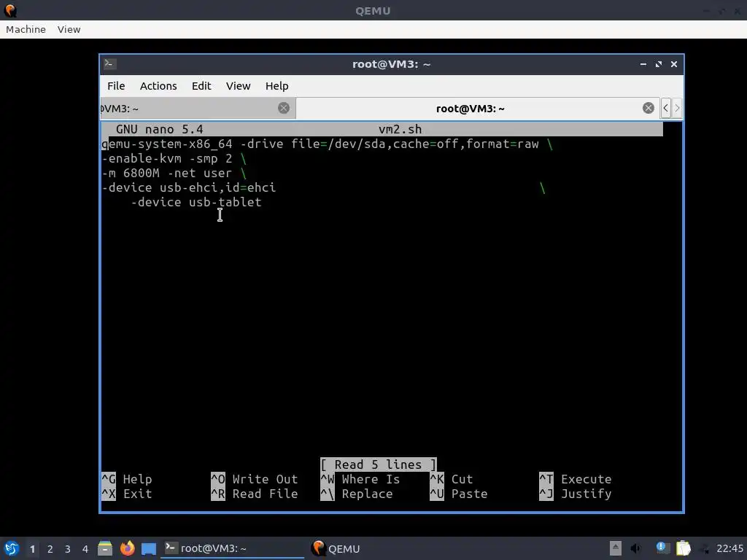
Task: Click the ^U Paste shortcut label
Action: [x=458, y=494]
